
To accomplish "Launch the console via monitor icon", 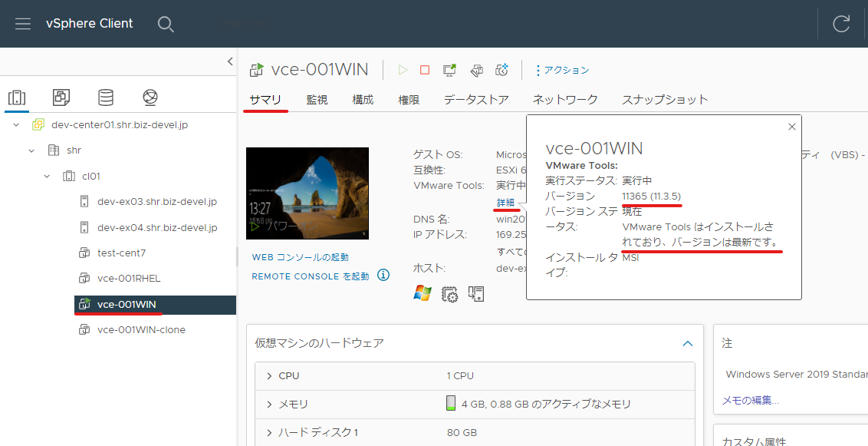I will 449,70.
